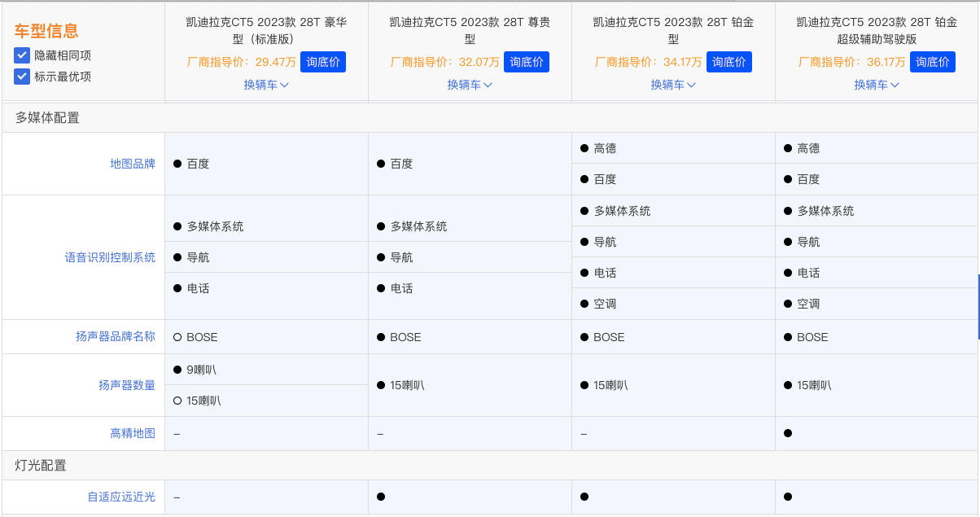Expand 换辆车 under the 28T 尊贵型 model
The height and width of the screenshot is (517, 980).
tap(470, 85)
